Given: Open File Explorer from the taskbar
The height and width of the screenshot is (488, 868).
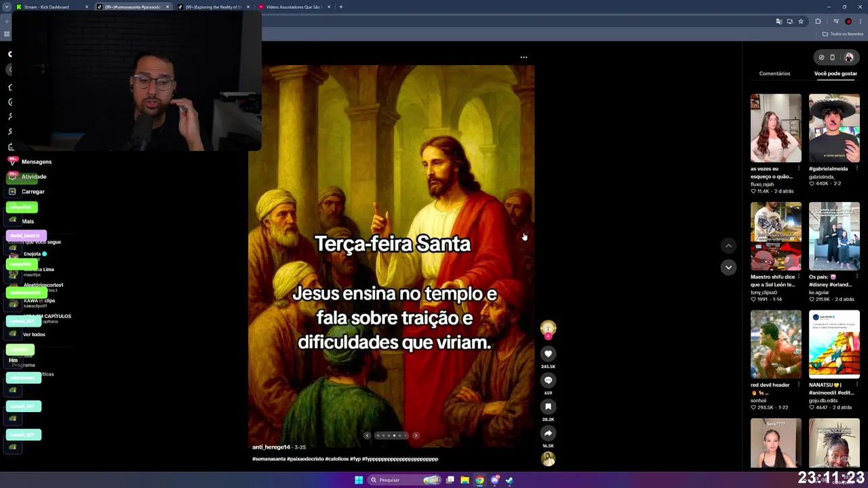Looking at the screenshot, I should (x=465, y=480).
